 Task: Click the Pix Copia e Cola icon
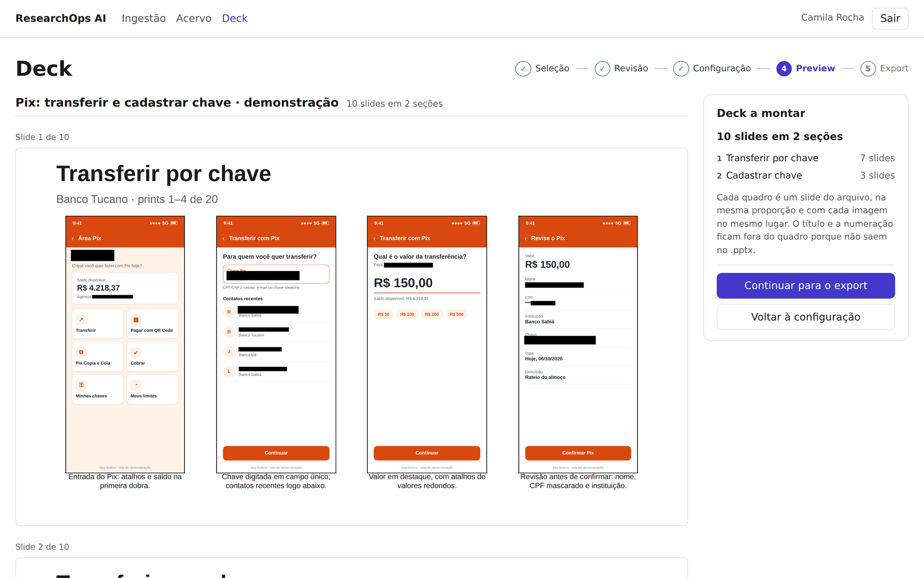point(81,352)
